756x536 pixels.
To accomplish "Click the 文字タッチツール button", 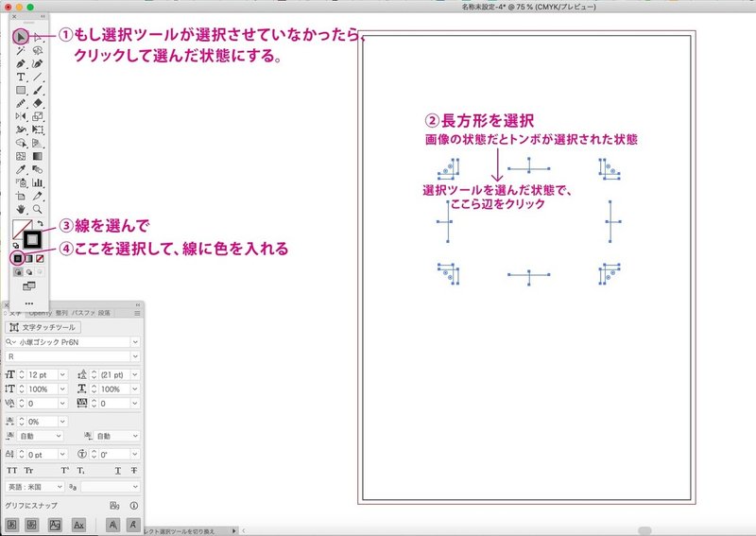I will pyautogui.click(x=43, y=327).
